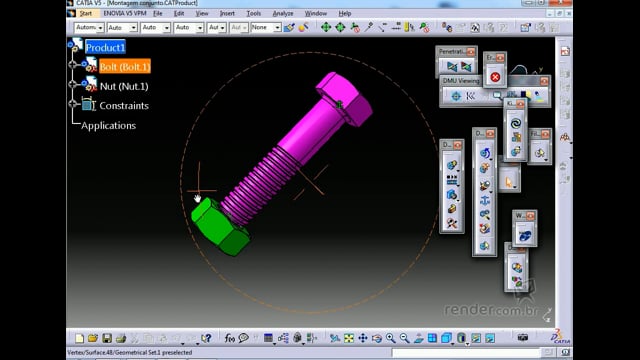Screen dimensions: 640x360
Task: Click the magnifier window icon in DMU Viewing
Action: (497, 96)
